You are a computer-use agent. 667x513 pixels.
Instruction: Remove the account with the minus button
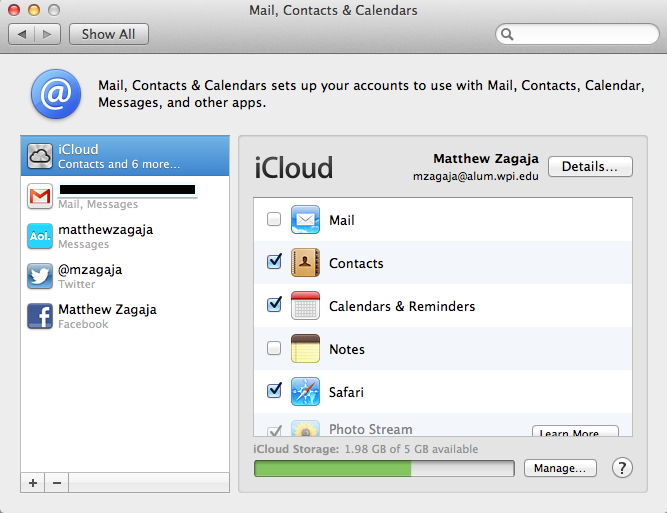coord(57,483)
